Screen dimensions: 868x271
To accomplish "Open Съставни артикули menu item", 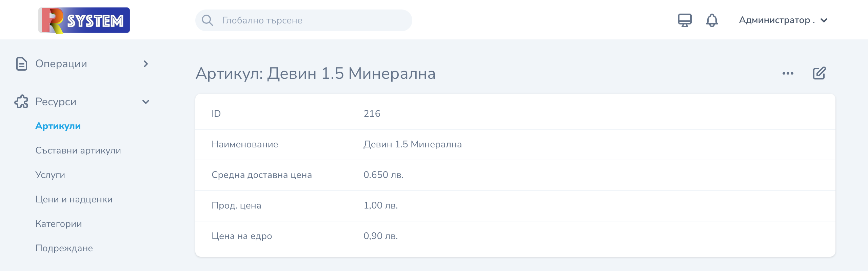I will coord(78,150).
